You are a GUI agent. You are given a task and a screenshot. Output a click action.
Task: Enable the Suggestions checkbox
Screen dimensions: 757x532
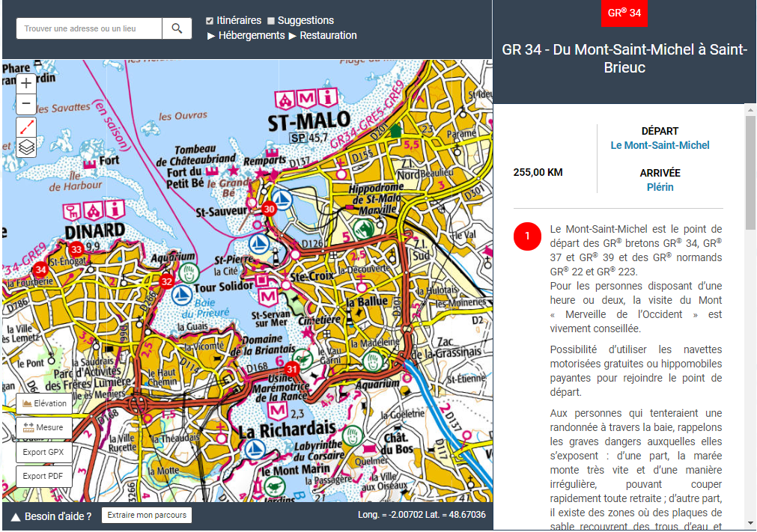click(271, 21)
